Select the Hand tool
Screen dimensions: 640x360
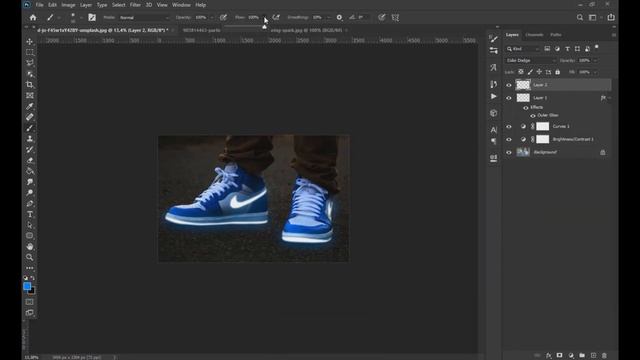[x=30, y=247]
